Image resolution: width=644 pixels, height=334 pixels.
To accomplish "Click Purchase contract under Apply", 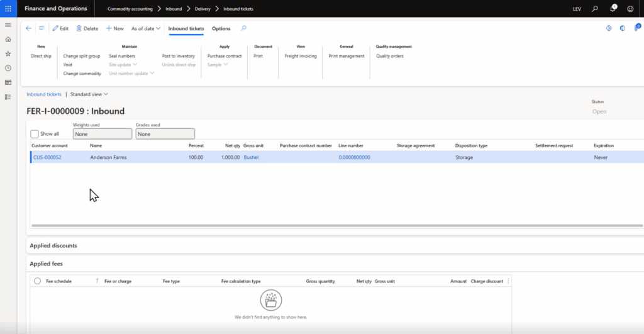I will pos(225,56).
